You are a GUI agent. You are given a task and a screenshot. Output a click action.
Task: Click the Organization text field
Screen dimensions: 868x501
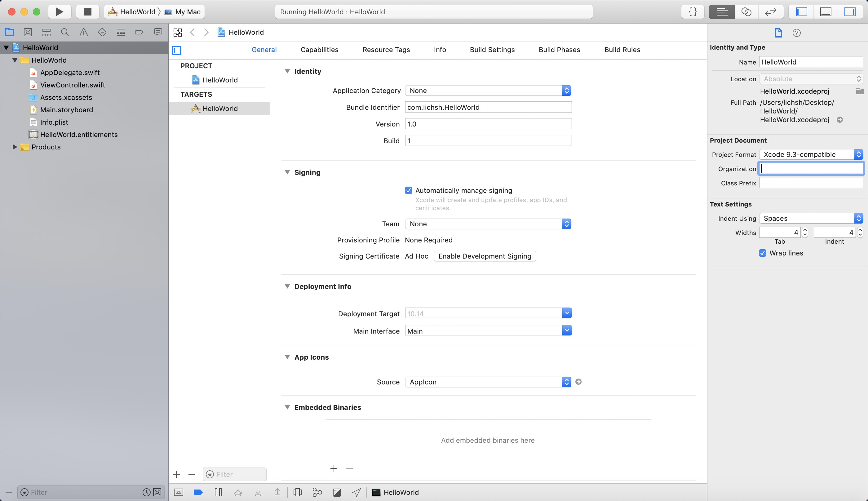(811, 169)
